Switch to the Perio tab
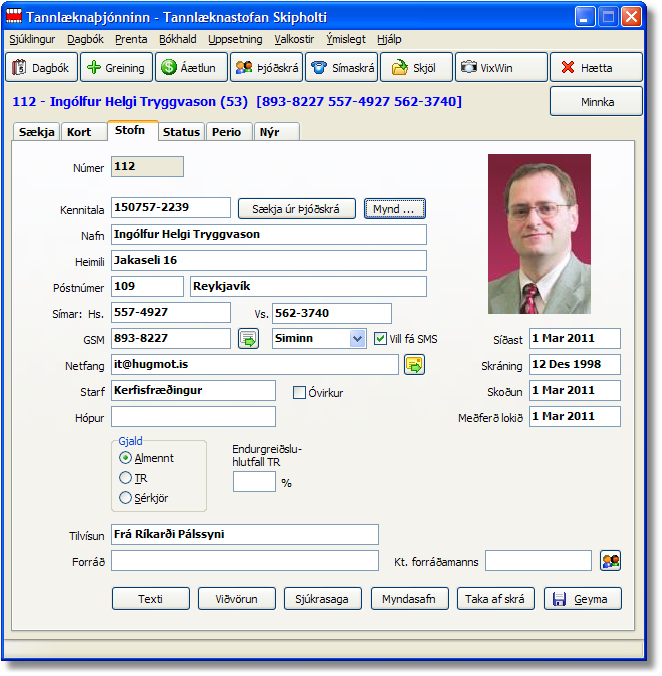Image resolution: width=662 pixels, height=676 pixels. pos(228,132)
